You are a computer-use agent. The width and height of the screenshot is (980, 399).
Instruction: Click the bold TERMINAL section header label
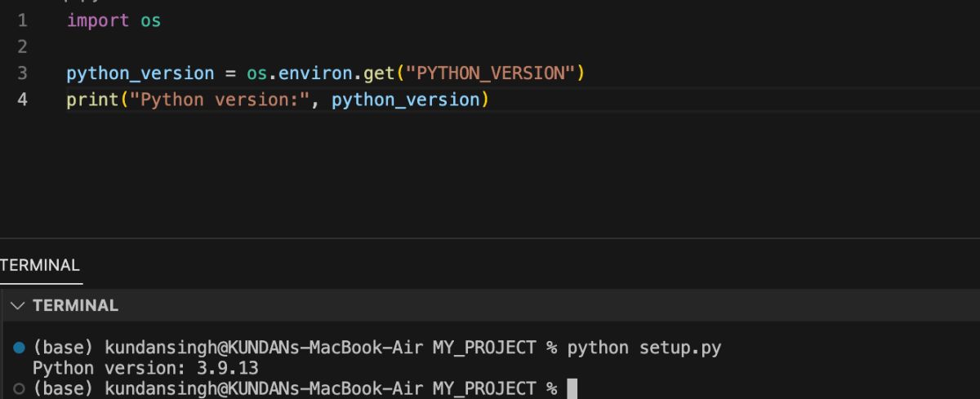point(75,306)
